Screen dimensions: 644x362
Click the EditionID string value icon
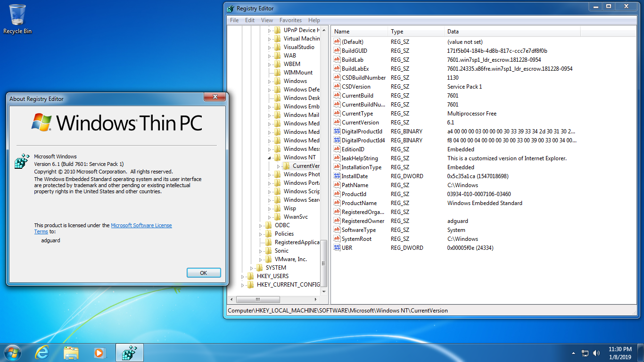click(337, 149)
